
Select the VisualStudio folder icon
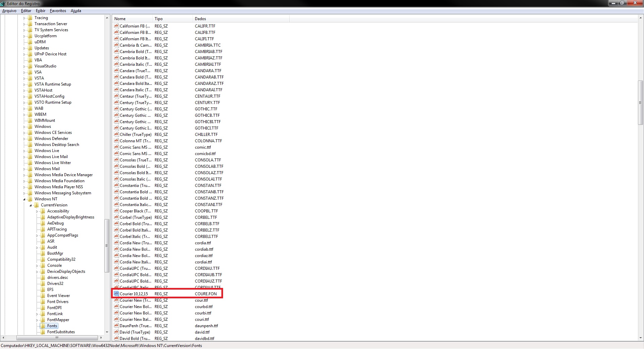click(30, 66)
